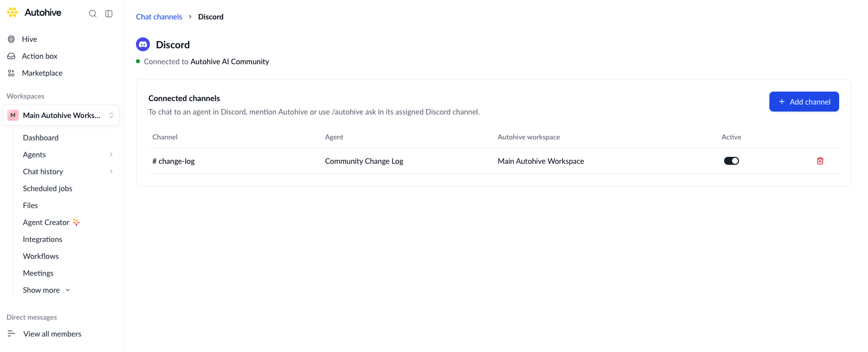Open Scheduled jobs

pyautogui.click(x=48, y=189)
